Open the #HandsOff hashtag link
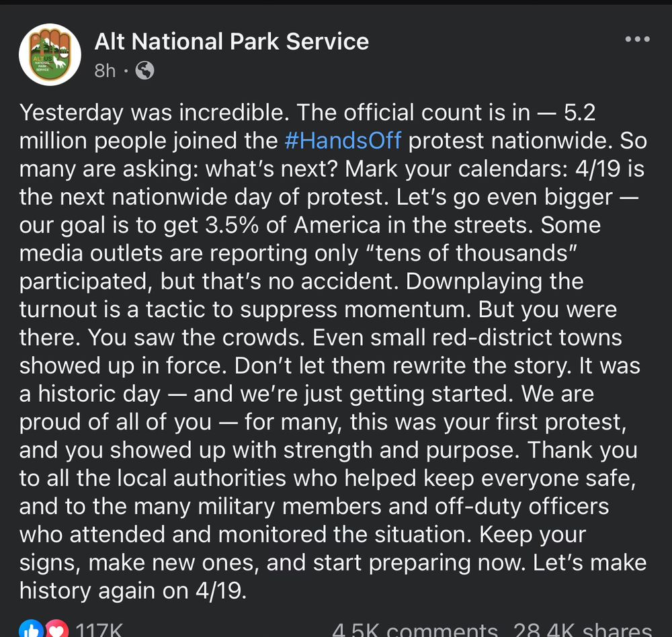The width and height of the screenshot is (672, 637). (x=343, y=140)
